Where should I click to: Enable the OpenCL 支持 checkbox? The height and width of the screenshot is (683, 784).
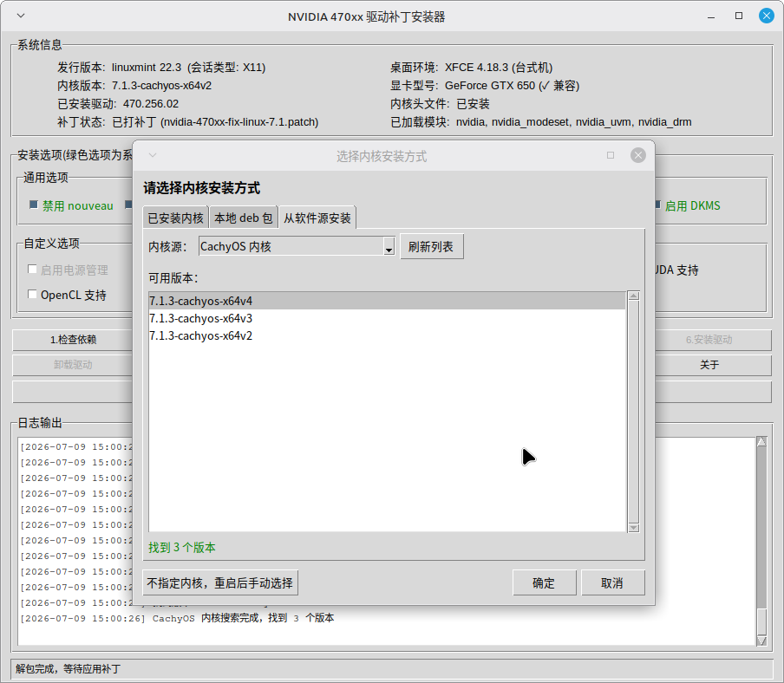pyautogui.click(x=32, y=295)
